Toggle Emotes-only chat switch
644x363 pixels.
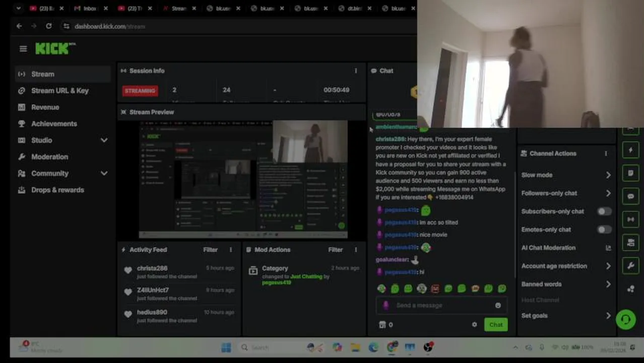(x=604, y=229)
